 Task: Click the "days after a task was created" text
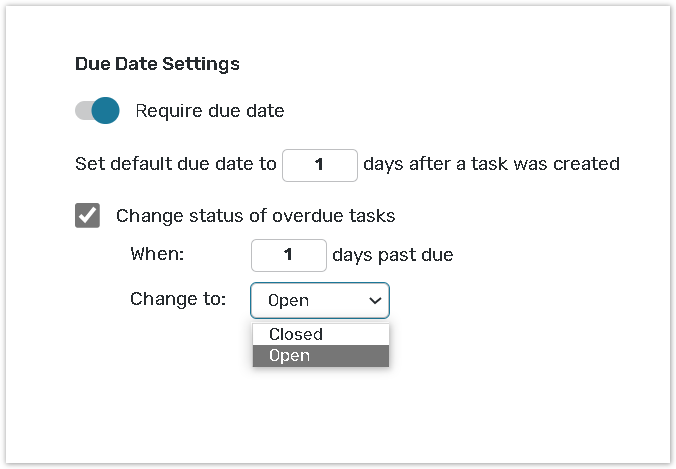[491, 164]
